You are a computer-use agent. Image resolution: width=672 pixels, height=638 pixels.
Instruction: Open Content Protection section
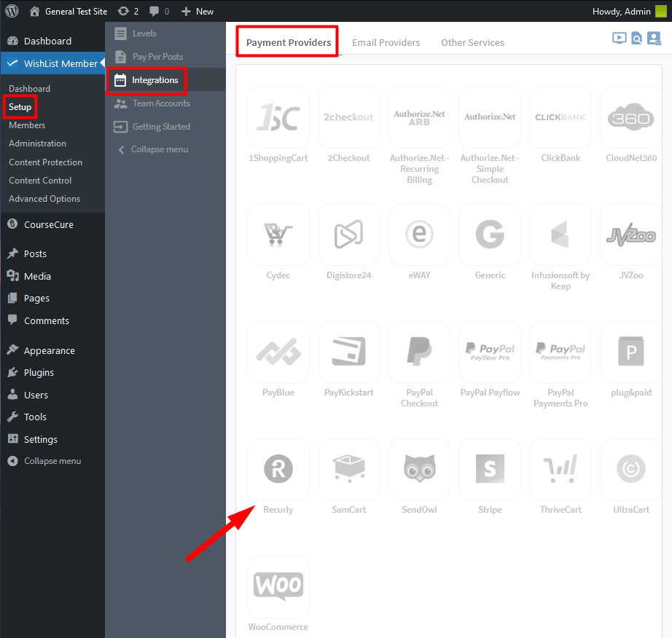point(45,162)
